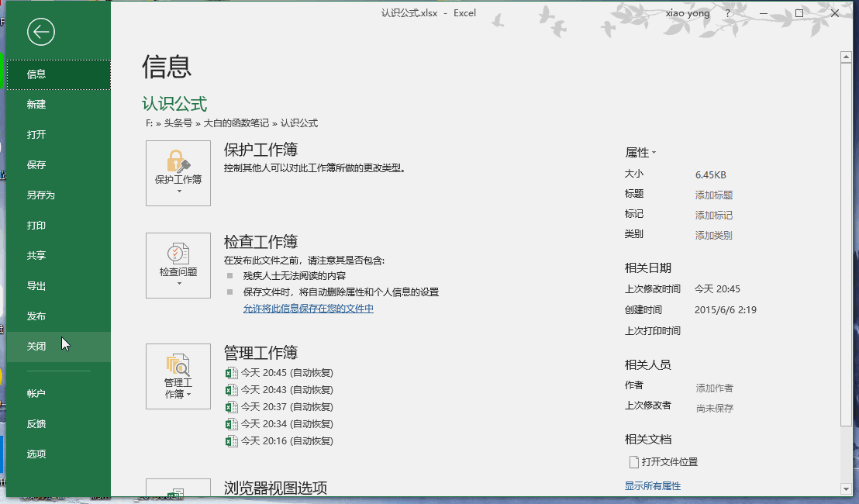
Task: Click the 显示所有属性 link
Action: point(653,486)
